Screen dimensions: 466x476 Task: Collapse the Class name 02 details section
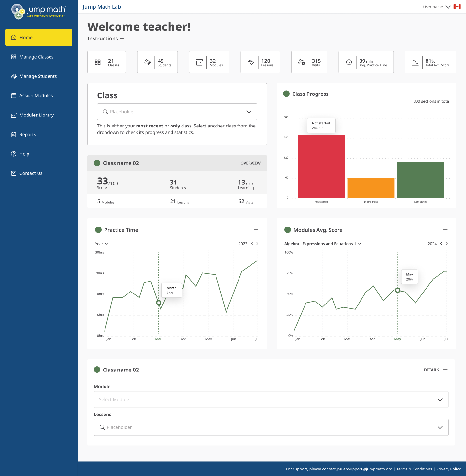tap(445, 370)
